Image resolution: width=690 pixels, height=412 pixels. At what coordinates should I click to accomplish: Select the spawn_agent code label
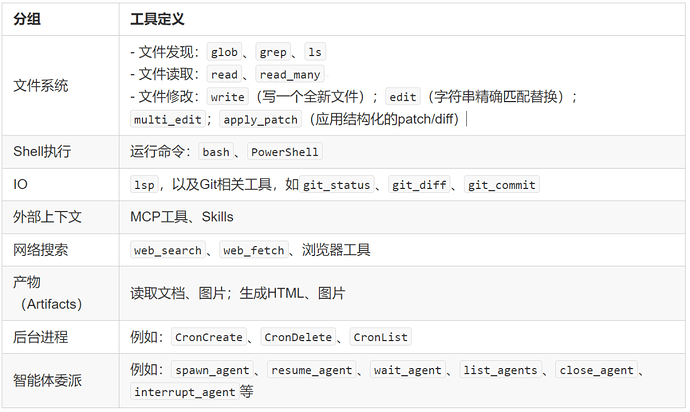pos(212,370)
